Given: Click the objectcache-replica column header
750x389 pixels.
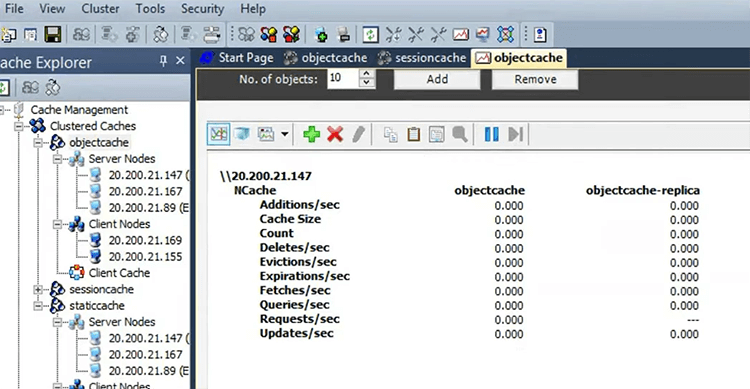Looking at the screenshot, I should [x=643, y=190].
